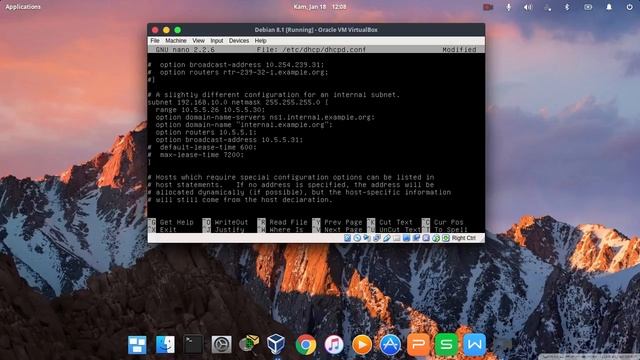Click the keyboard capture icon beside Right Ctrl
Screen dimensions: 640x360
(x=446, y=238)
